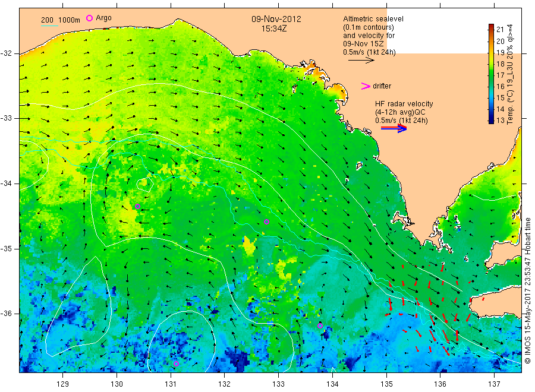Click the Argo float near 131.1E 36.8S
This screenshot has height=392, width=535.
(x=176, y=363)
